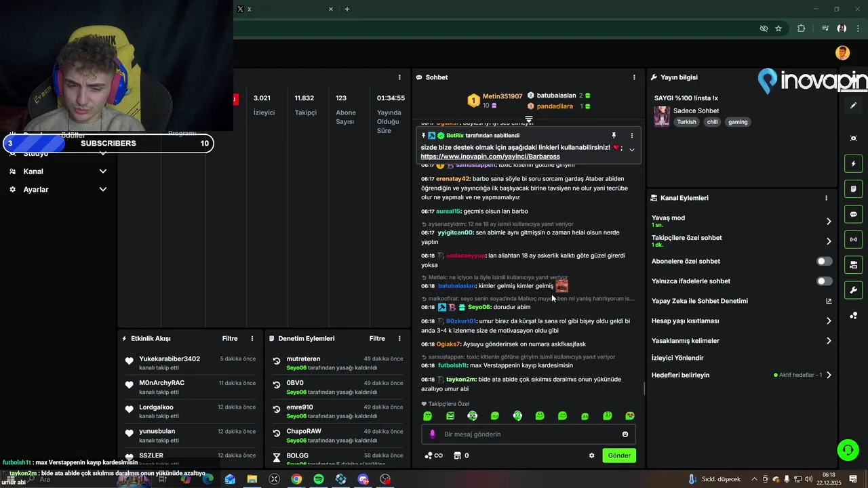
Task: Click the heart-eyes emote at row end
Action: pos(630,415)
